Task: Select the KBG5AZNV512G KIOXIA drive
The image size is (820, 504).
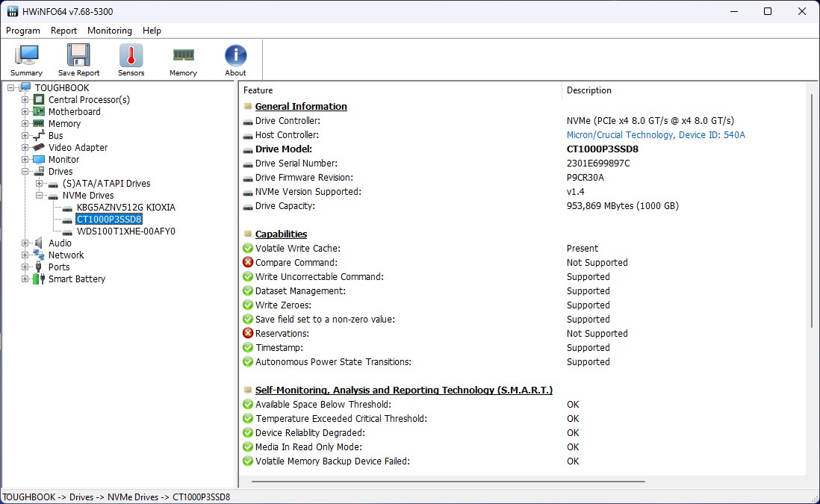Action: tap(125, 207)
